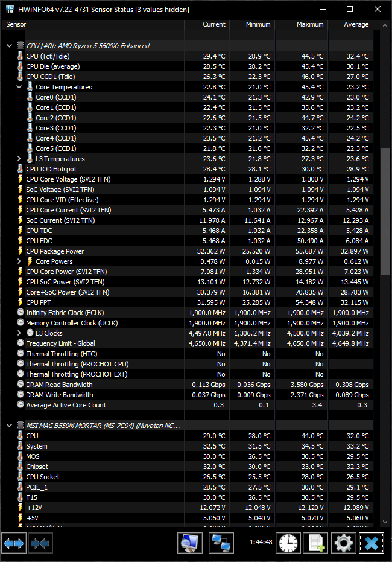The image size is (392, 562).
Task: Open the sensor monitor search icon
Action: coord(190,543)
